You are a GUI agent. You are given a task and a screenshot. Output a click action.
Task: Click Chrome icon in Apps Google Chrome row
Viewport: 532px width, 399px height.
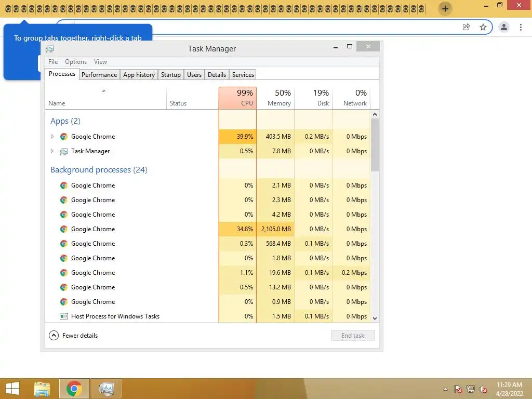click(x=63, y=137)
